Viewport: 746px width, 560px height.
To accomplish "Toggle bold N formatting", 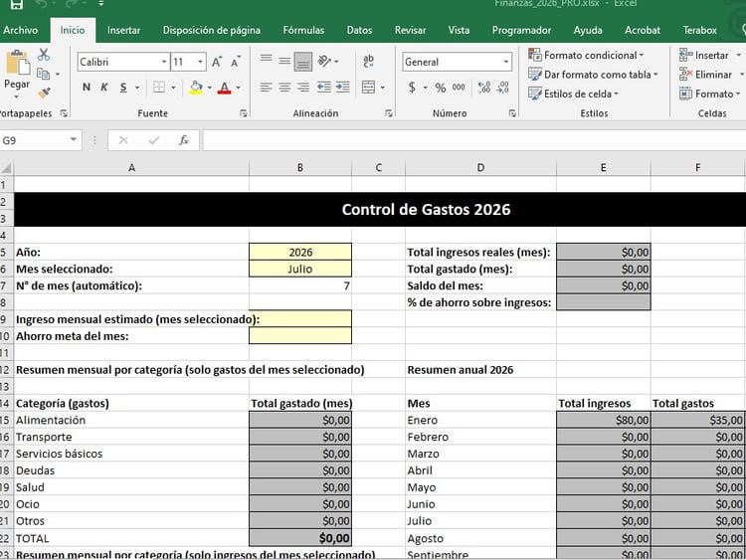I will [87, 88].
